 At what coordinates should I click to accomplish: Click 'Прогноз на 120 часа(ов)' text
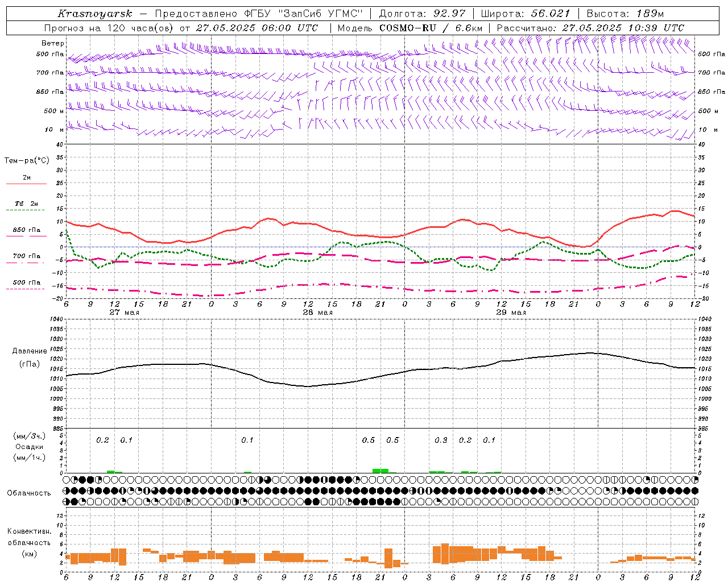[x=109, y=28]
